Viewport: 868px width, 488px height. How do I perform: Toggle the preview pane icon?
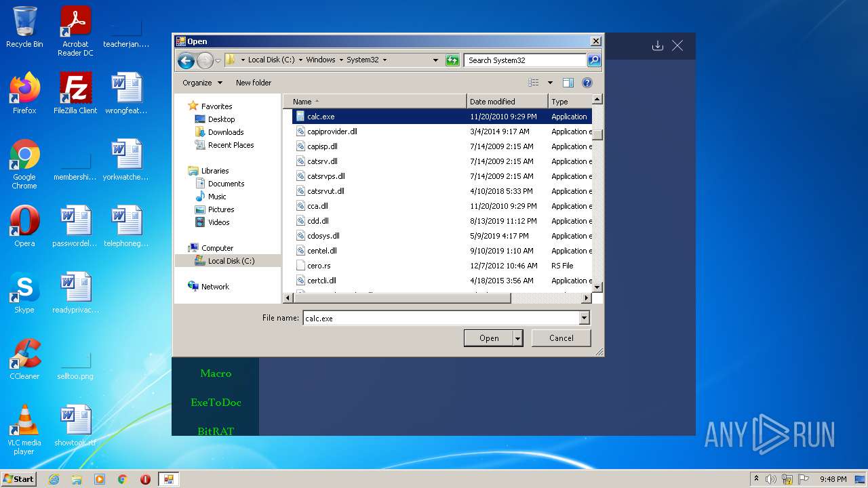[568, 83]
